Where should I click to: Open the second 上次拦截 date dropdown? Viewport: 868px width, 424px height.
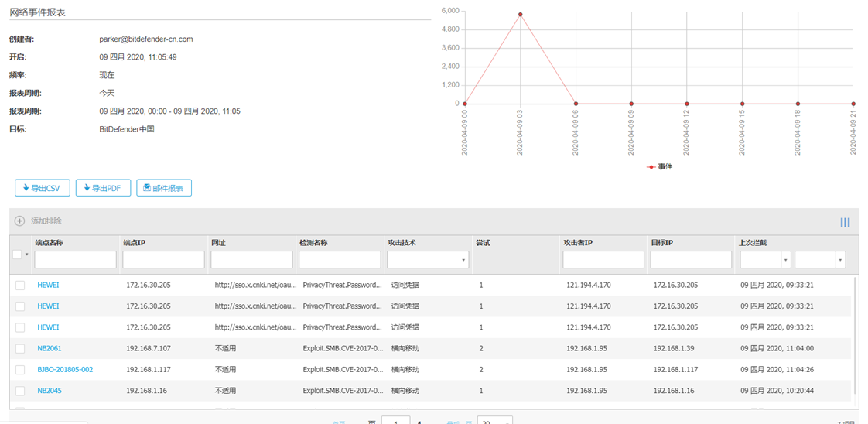coord(820,260)
